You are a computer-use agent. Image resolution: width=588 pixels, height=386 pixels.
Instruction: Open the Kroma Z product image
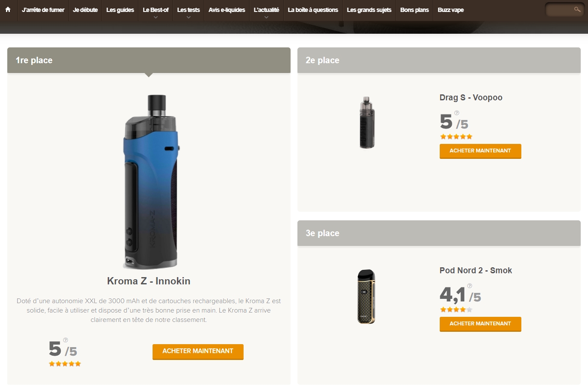(x=150, y=182)
